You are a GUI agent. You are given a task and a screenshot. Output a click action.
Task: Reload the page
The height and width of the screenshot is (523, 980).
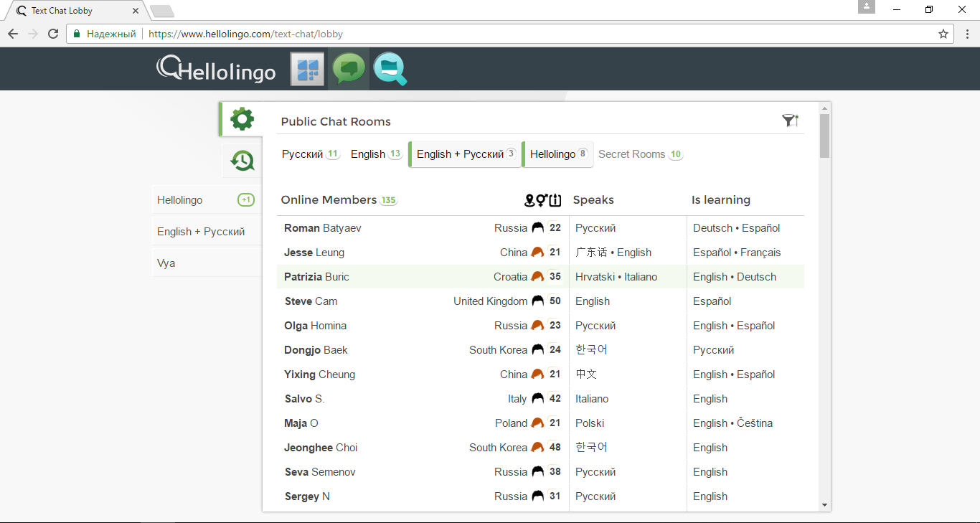click(53, 34)
